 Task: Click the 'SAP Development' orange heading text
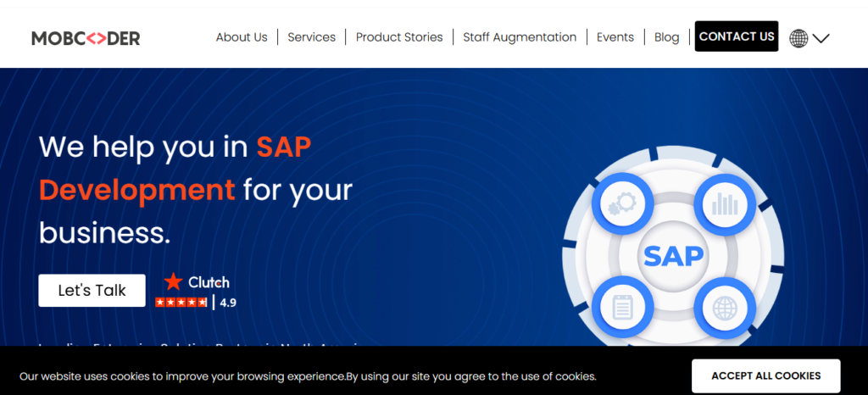point(175,168)
